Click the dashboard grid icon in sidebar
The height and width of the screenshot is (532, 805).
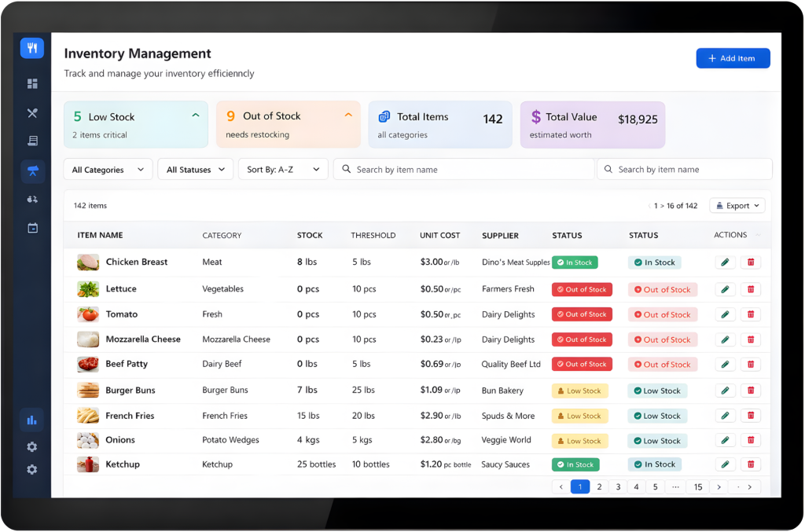pos(32,84)
